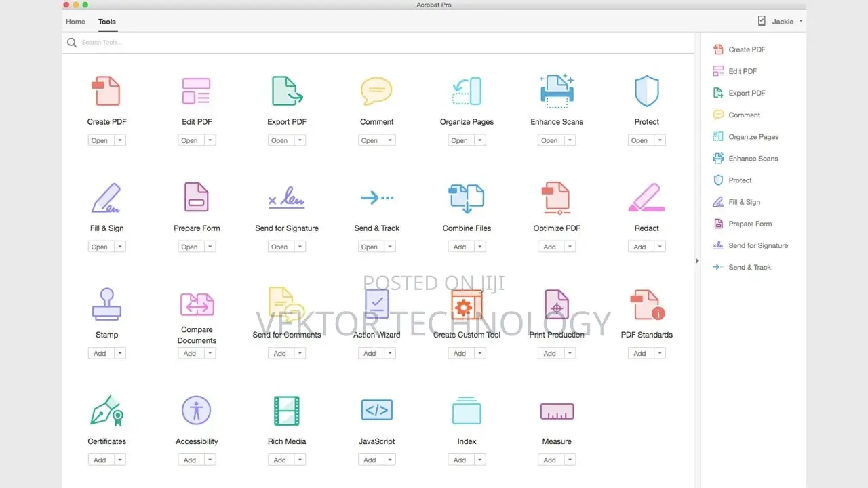The height and width of the screenshot is (488, 868).
Task: Expand dropdown arrow next to Create PDF Open
Action: click(119, 140)
